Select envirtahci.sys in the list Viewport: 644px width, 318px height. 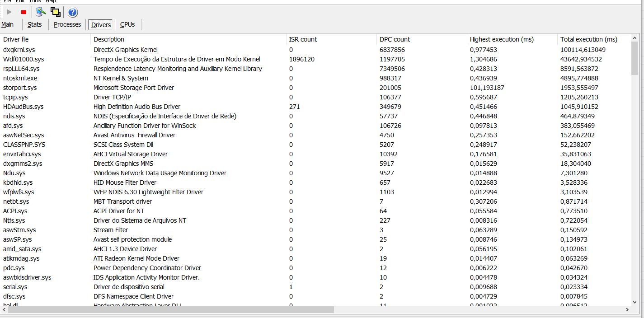coord(22,154)
